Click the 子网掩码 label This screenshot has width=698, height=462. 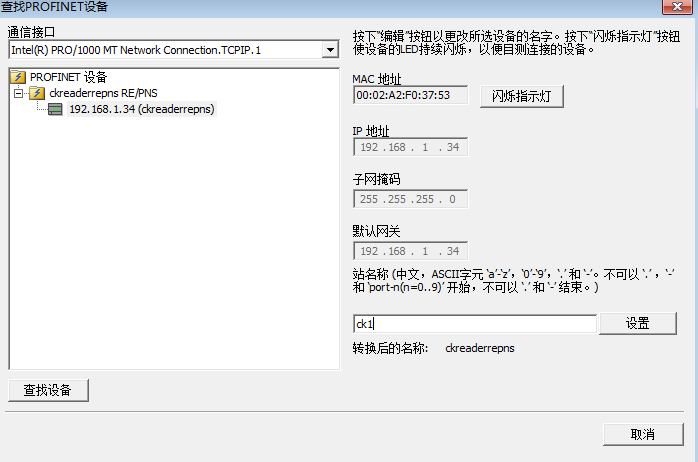(377, 179)
